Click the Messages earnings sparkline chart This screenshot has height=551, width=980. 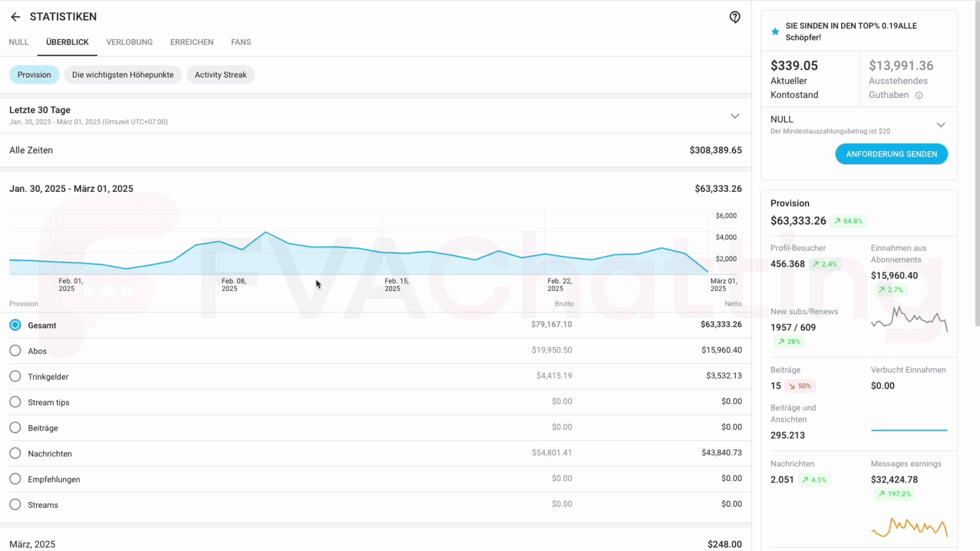[x=910, y=527]
